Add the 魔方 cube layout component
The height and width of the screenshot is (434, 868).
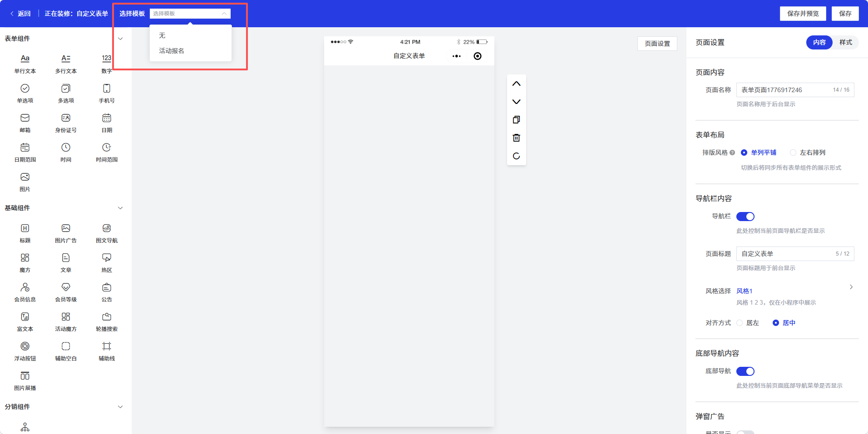tap(25, 263)
